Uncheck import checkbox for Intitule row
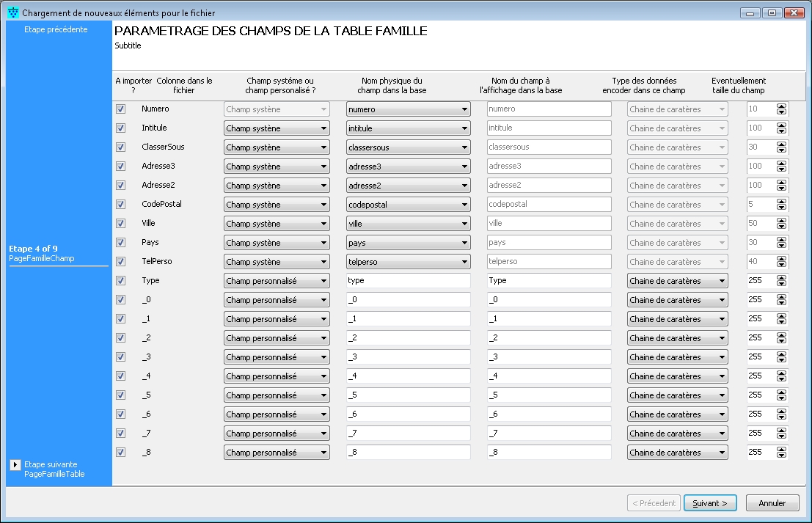The image size is (812, 523). point(121,128)
